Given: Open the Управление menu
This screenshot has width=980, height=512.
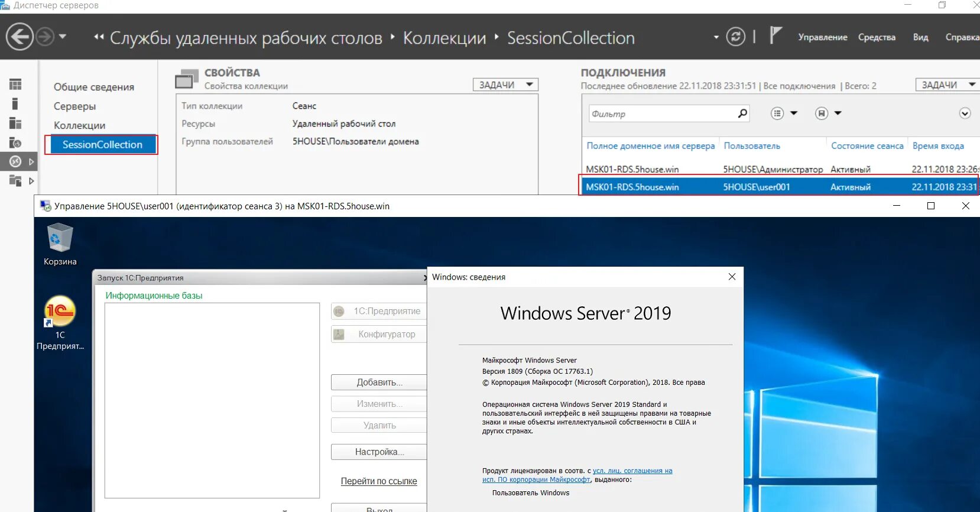Looking at the screenshot, I should (823, 37).
